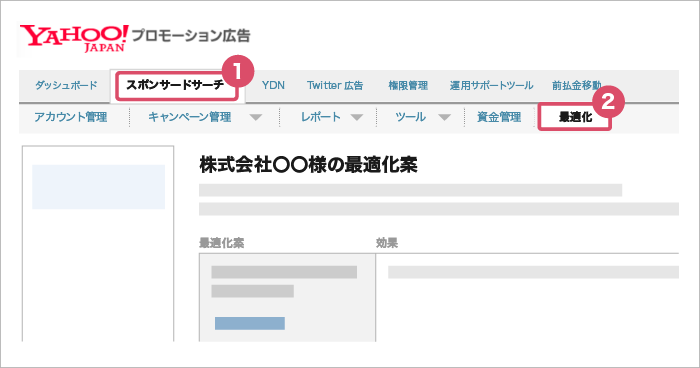This screenshot has height=368, width=700.
Task: Click the 最適化案 column header
Action: pos(221,243)
